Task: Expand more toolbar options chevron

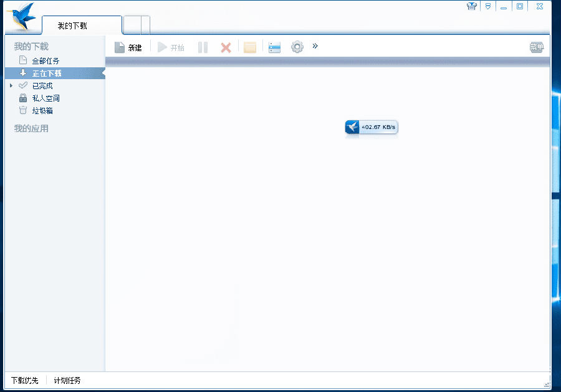Action: [315, 45]
